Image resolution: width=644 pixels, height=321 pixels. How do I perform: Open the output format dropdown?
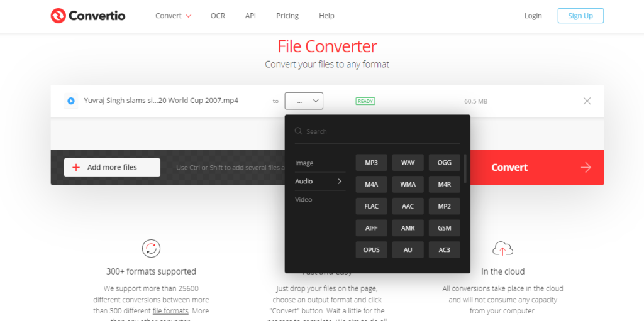click(304, 101)
